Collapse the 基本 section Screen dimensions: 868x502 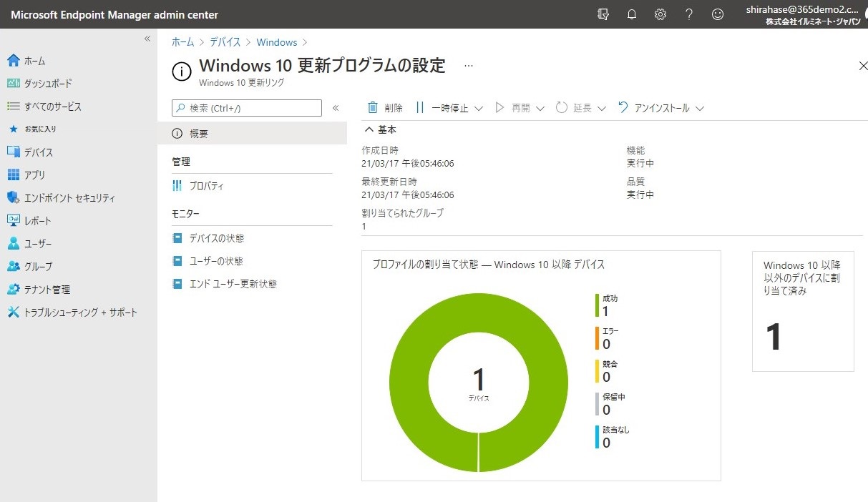click(369, 130)
